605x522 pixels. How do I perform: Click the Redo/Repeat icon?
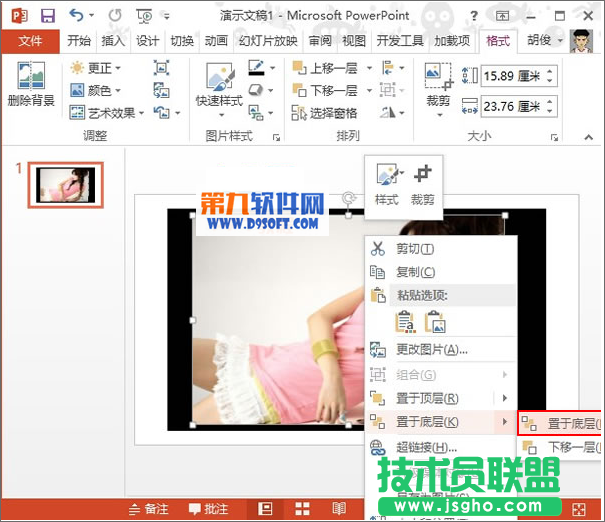pyautogui.click(x=115, y=15)
